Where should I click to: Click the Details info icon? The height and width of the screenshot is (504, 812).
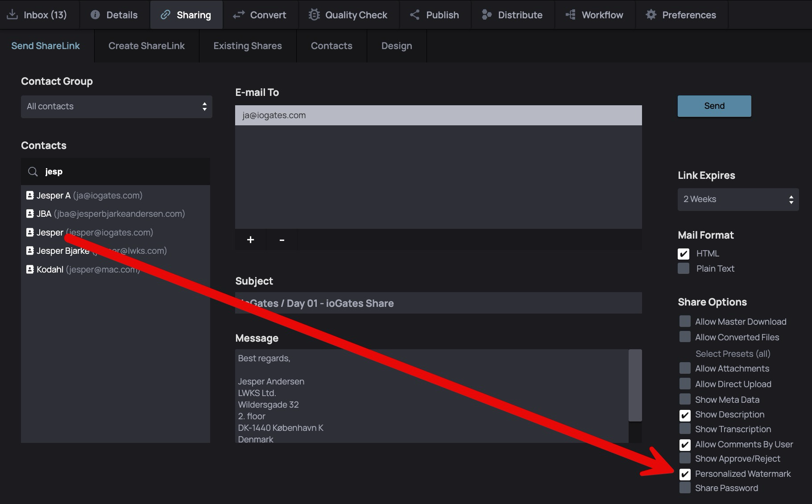(95, 15)
